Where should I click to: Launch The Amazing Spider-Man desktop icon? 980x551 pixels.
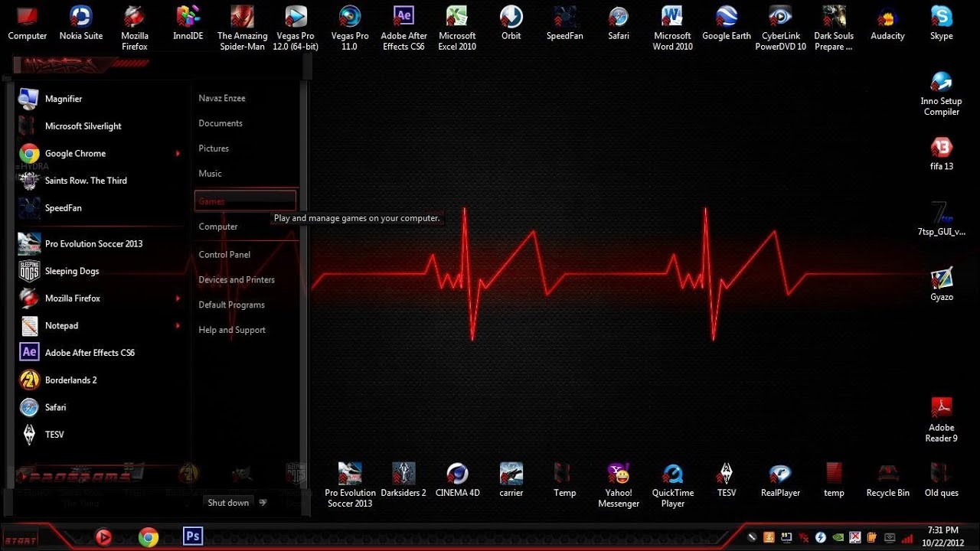tap(242, 28)
